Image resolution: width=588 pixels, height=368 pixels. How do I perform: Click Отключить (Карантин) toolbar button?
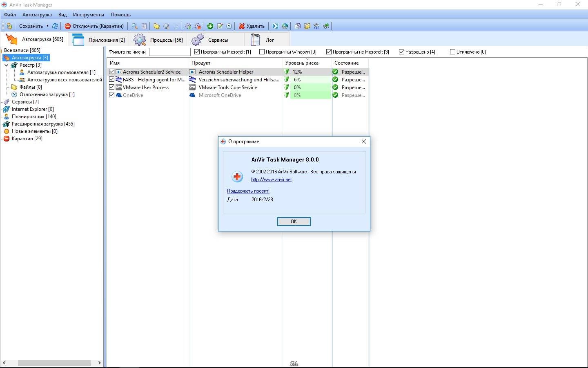[x=94, y=26]
